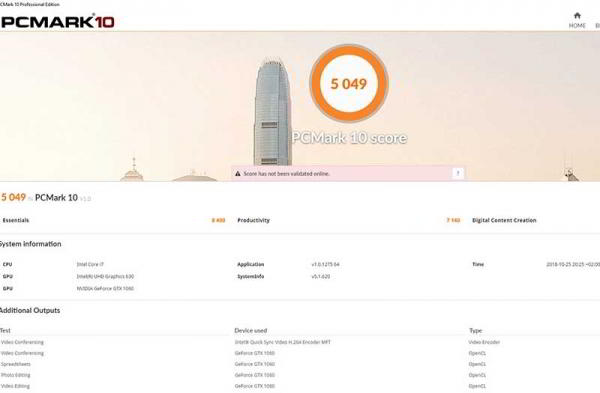Select the 'Intel(R) UHD Graphics 630' value
Viewport: 600px width, 393px height.
(x=105, y=276)
